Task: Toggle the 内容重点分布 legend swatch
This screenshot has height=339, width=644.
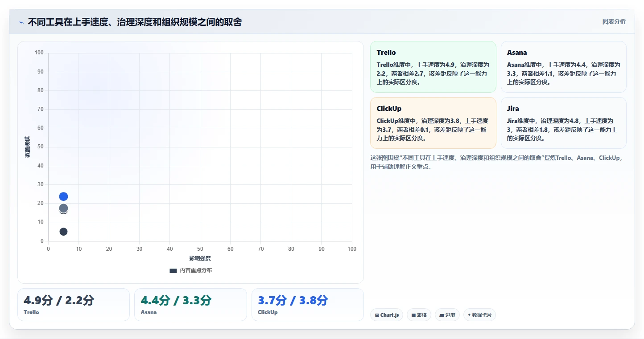Action: click(x=173, y=270)
